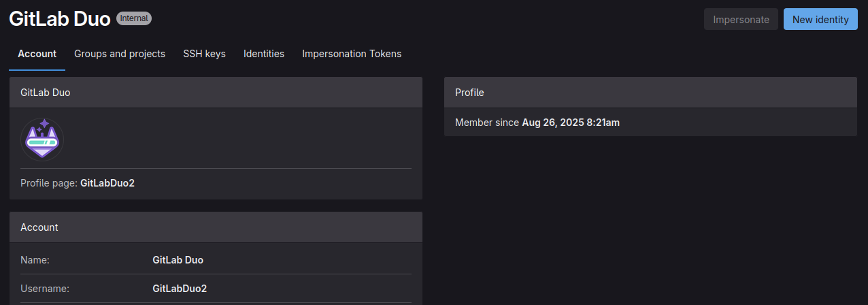Image resolution: width=868 pixels, height=305 pixels.
Task: Click the GitLab Duo avatar image
Action: coord(42,140)
